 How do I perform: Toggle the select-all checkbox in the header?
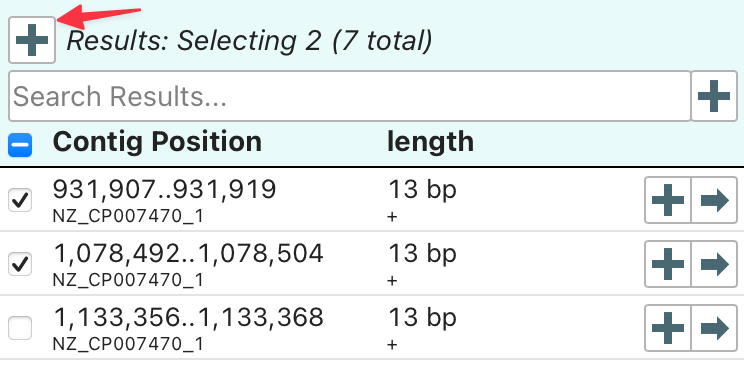tap(20, 145)
